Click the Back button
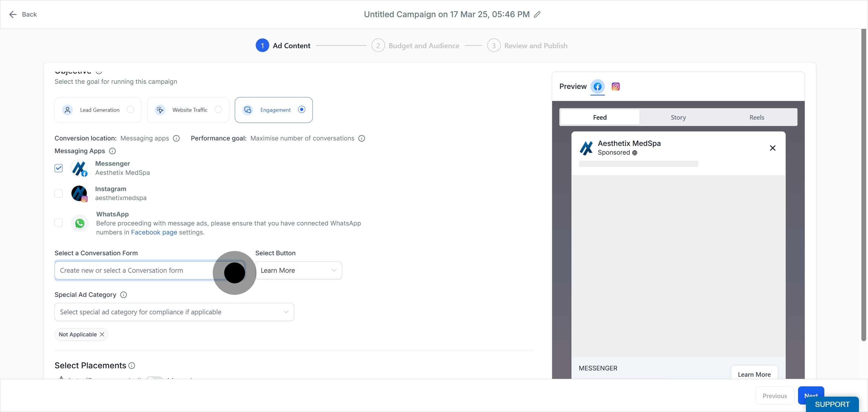This screenshot has height=412, width=868. coord(23,14)
